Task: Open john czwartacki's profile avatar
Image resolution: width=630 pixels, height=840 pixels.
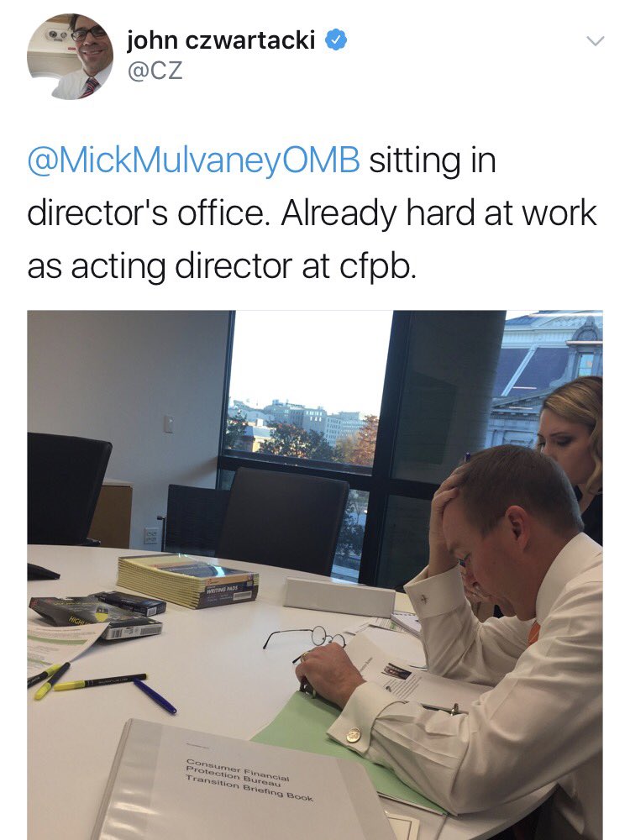Action: tap(71, 56)
